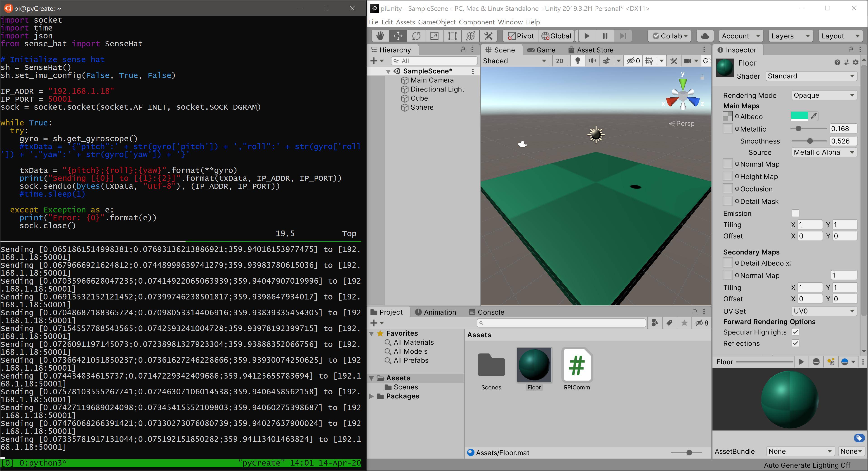Play the Floor material preview
Image resolution: width=868 pixels, height=471 pixels.
tap(801, 362)
